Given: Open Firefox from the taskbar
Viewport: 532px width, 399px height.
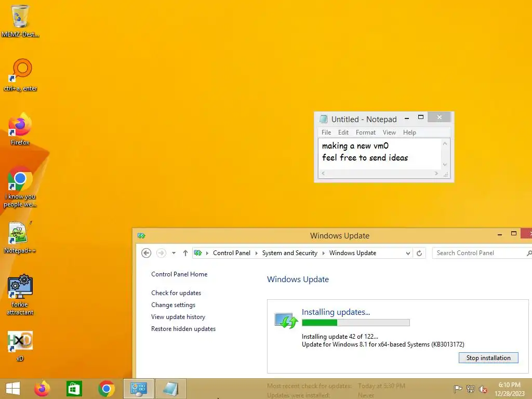Looking at the screenshot, I should click(x=42, y=389).
